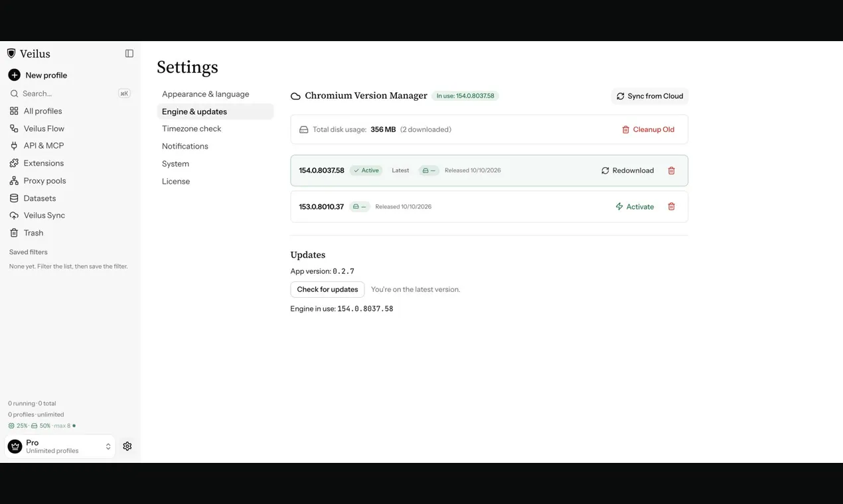The image size is (843, 504).
Task: Collapse sidebar with panel toggle icon
Action: click(129, 54)
